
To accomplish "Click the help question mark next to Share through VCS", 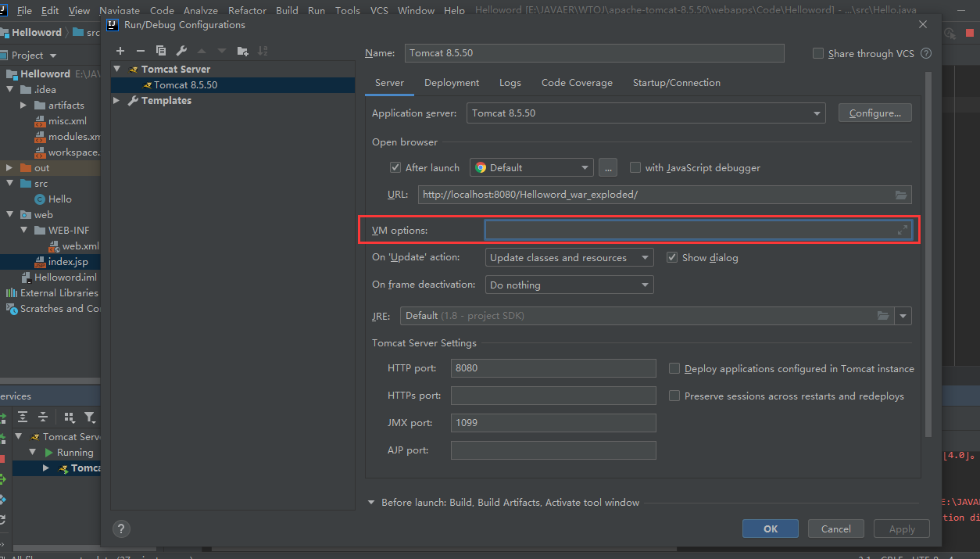I will [926, 53].
